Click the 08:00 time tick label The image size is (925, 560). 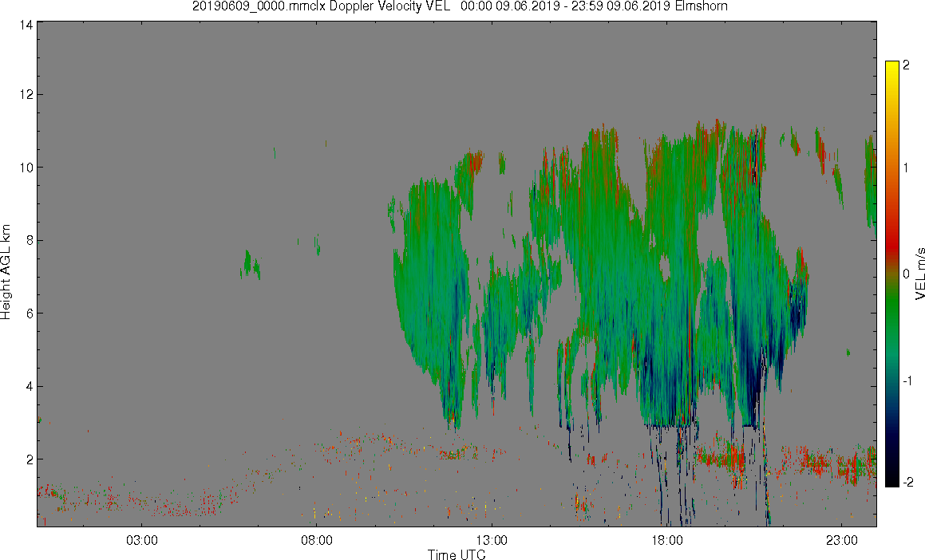pyautogui.click(x=317, y=541)
